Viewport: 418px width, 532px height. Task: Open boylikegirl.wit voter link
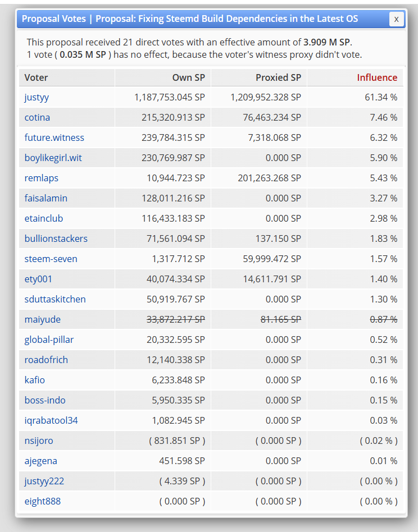click(53, 158)
